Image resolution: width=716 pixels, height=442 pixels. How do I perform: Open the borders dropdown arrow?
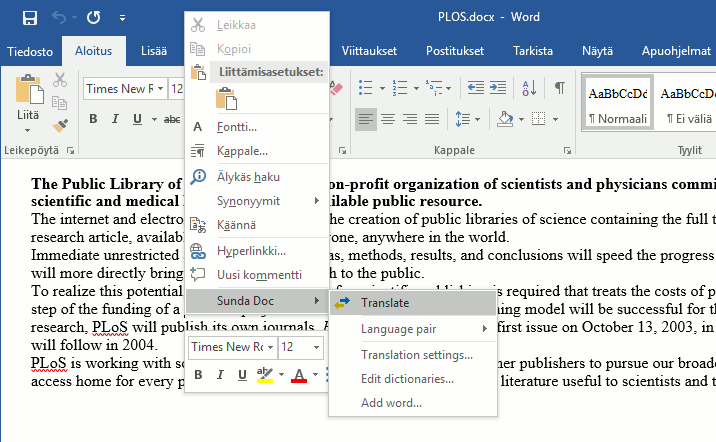tap(555, 120)
